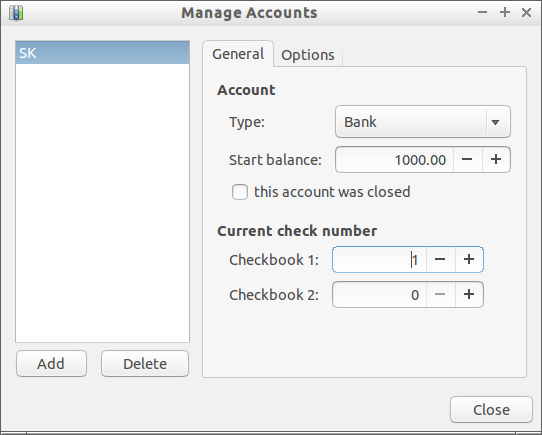Click the Start balance value field
542x435 pixels.
394,159
